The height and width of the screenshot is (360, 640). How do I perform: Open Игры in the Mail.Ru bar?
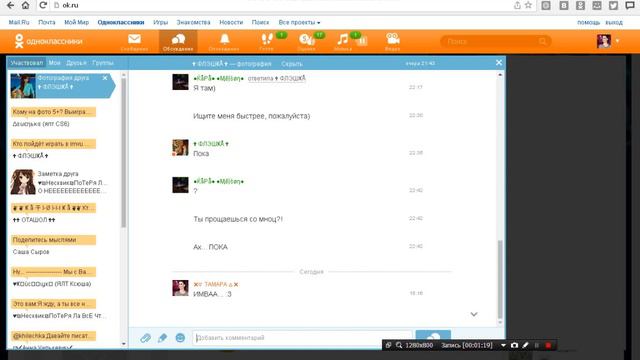pyautogui.click(x=160, y=22)
